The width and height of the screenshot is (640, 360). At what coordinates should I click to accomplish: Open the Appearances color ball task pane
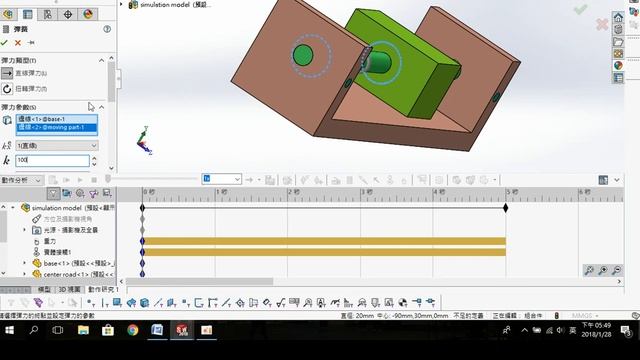[618, 66]
